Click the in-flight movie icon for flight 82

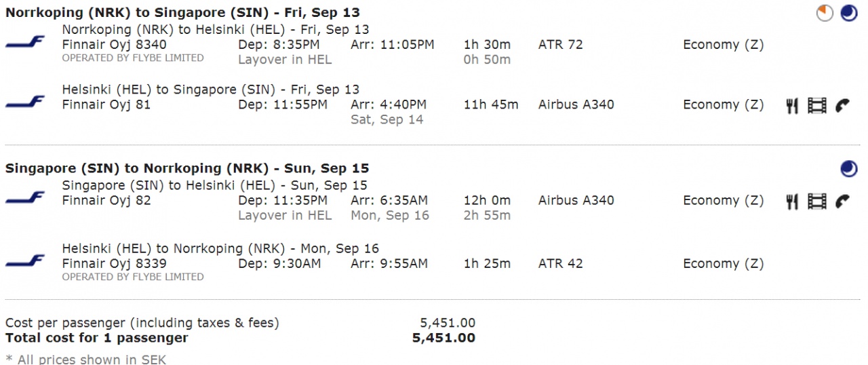(x=817, y=201)
